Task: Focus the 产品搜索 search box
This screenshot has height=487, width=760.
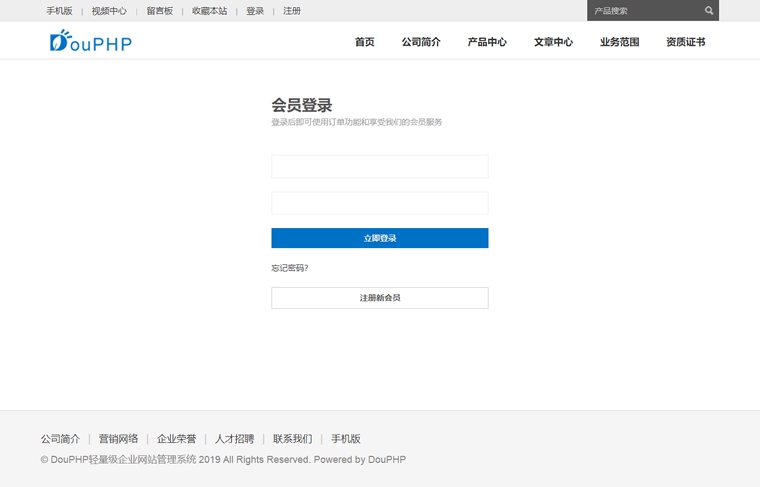Action: 643,11
